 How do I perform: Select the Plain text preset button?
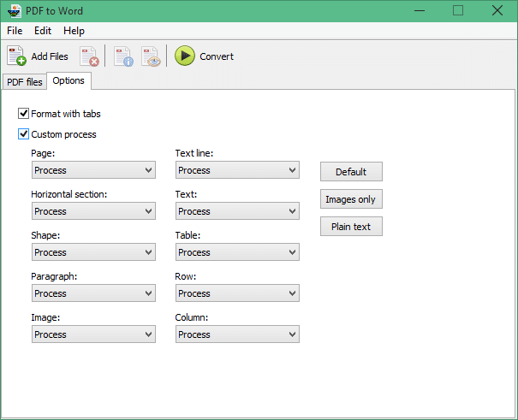pyautogui.click(x=351, y=227)
